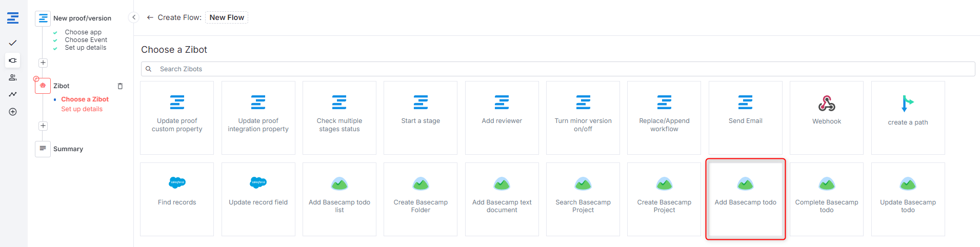
Task: Add a step below New proof/version
Action: pos(43,63)
